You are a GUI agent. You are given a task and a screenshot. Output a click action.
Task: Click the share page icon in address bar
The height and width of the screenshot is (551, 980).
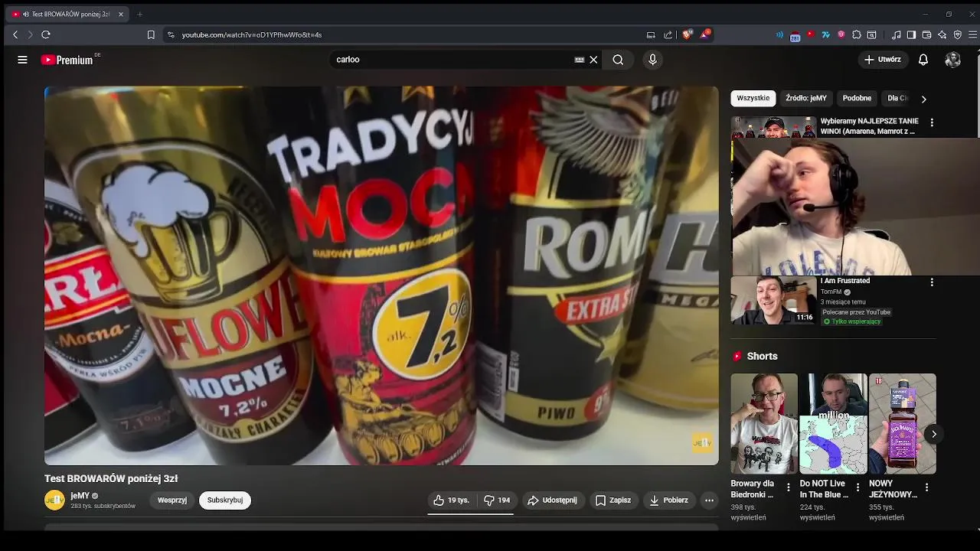pos(668,34)
